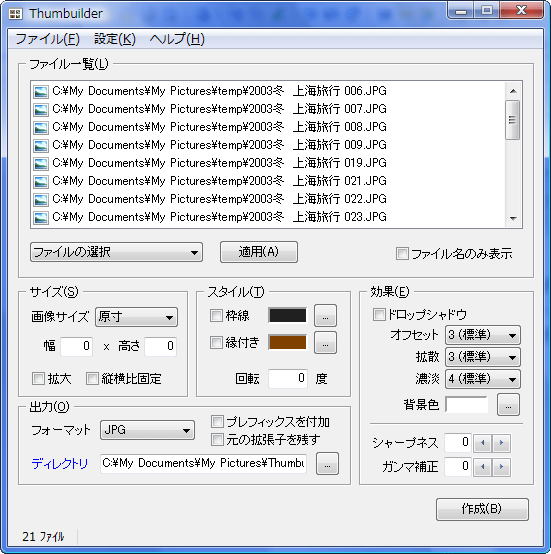Open the ファイルの選択 dropdown

116,252
